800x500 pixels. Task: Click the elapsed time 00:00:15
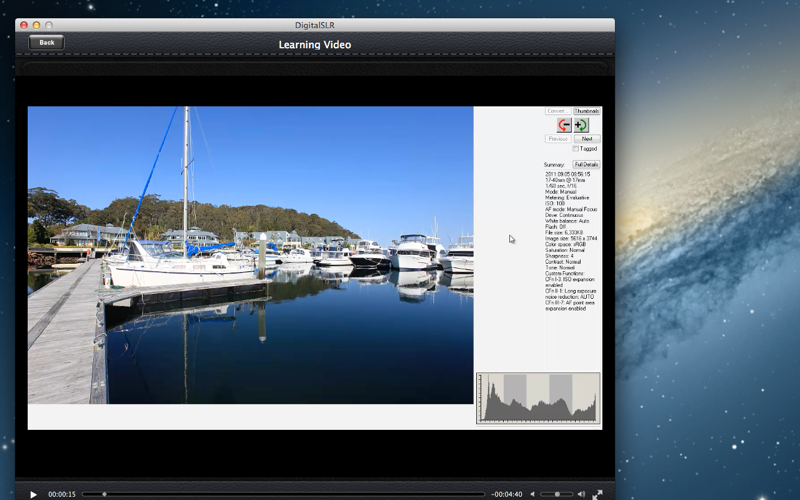pos(62,494)
